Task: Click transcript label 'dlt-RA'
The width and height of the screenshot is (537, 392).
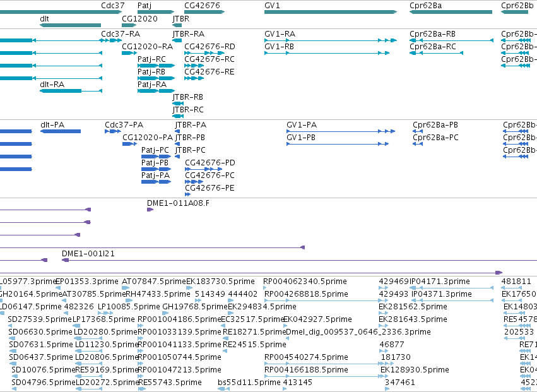Action: point(52,85)
